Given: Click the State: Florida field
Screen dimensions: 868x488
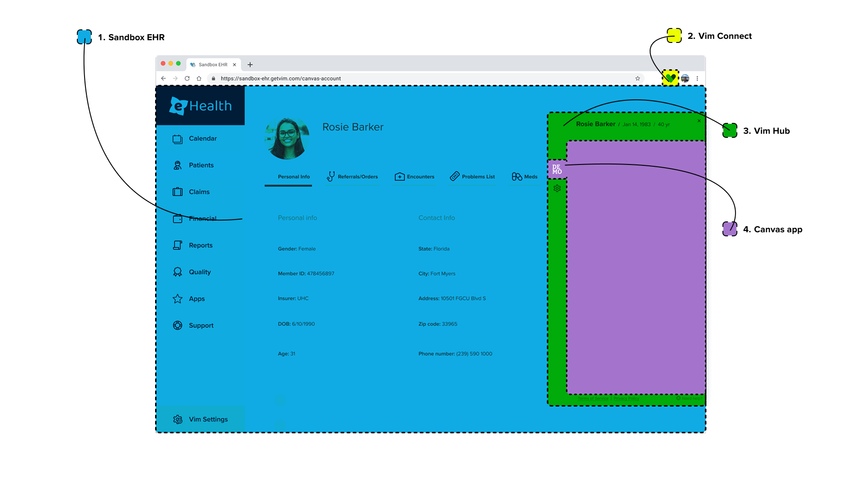Looking at the screenshot, I should (x=434, y=249).
